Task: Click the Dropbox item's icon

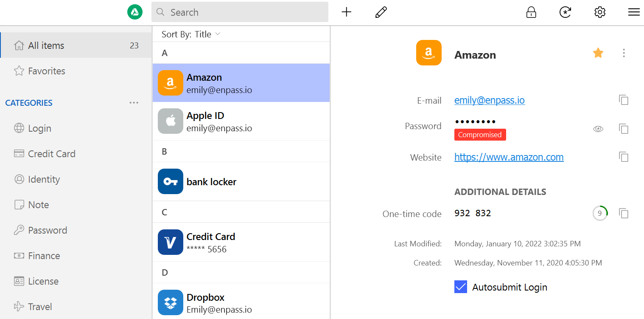Action: (x=171, y=302)
